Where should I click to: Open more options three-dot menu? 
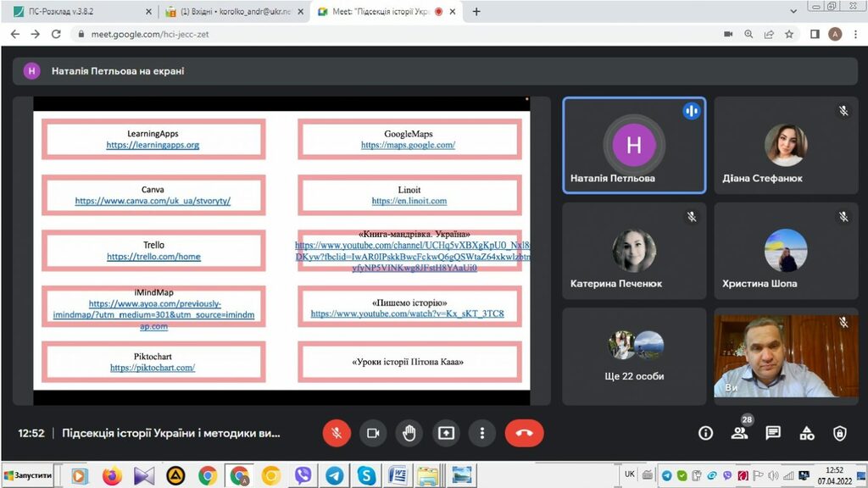click(481, 433)
